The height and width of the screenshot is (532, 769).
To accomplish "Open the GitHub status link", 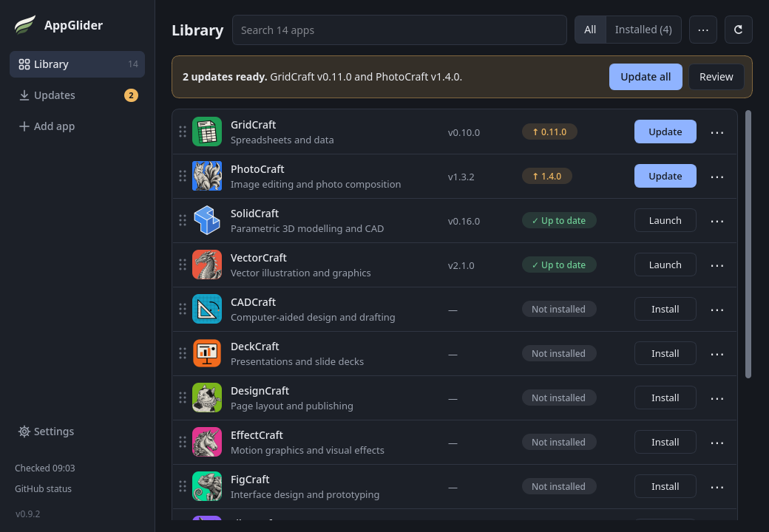I will click(x=43, y=488).
